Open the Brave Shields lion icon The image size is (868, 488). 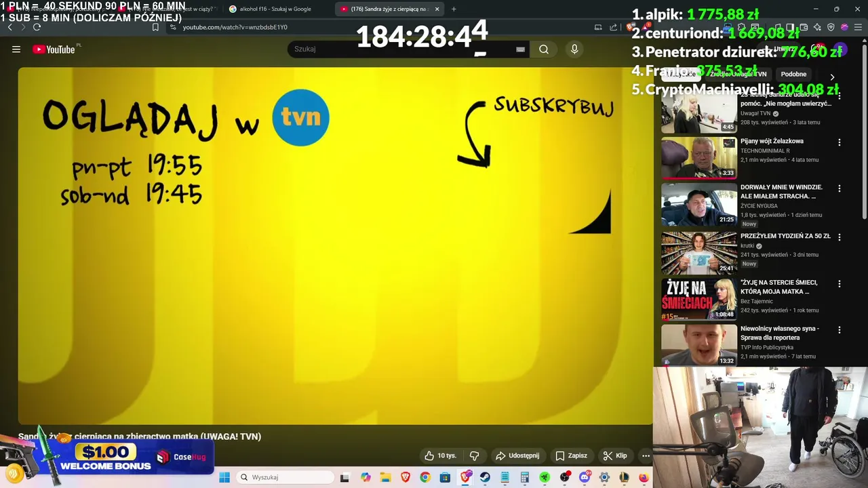(631, 27)
